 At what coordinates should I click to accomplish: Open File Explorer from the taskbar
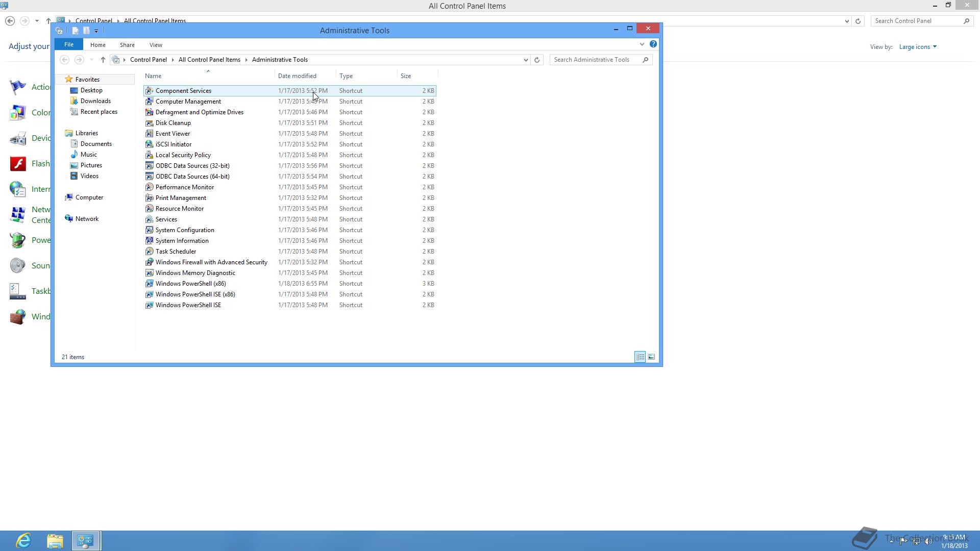coord(55,541)
